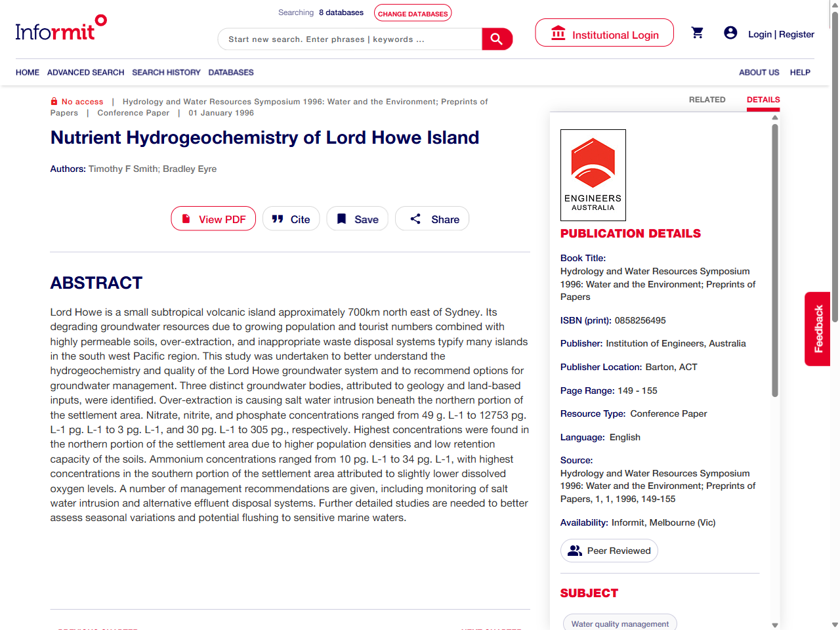Click the Publication Details heading
The height and width of the screenshot is (630, 840).
631,234
